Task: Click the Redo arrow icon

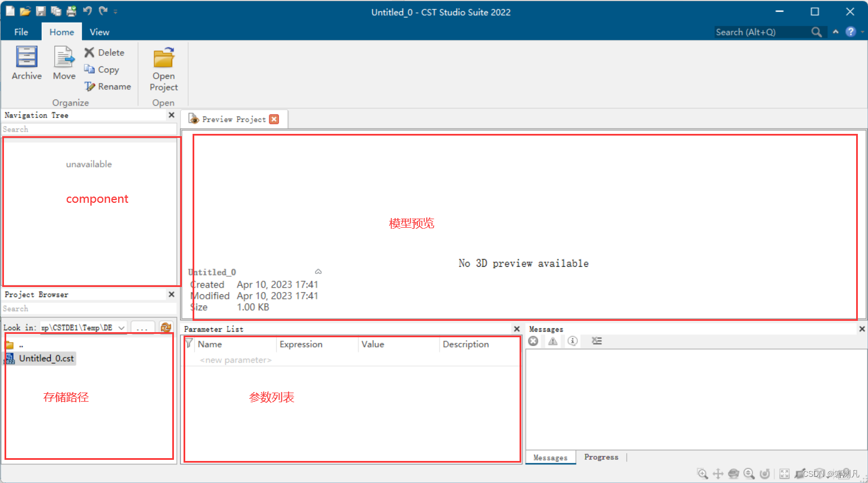Action: click(103, 11)
